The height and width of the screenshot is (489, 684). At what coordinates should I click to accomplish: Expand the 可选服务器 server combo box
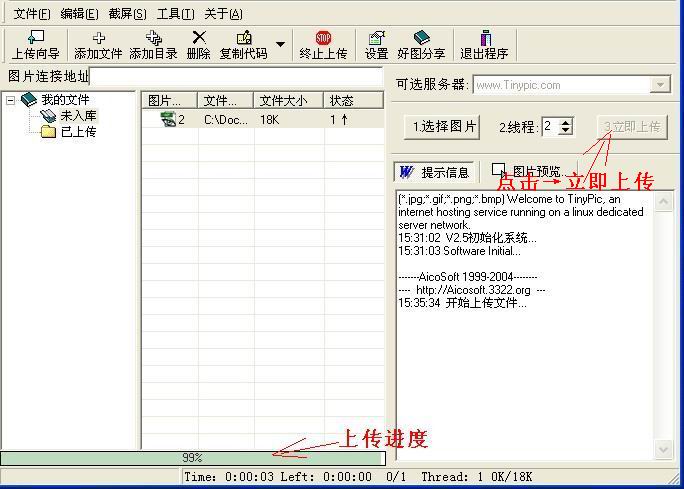coord(660,85)
